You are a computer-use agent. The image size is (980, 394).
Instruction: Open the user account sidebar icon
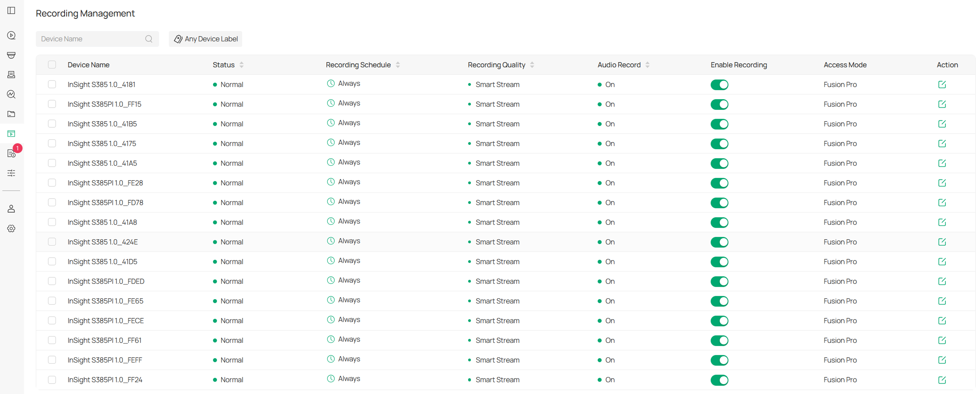coord(11,209)
